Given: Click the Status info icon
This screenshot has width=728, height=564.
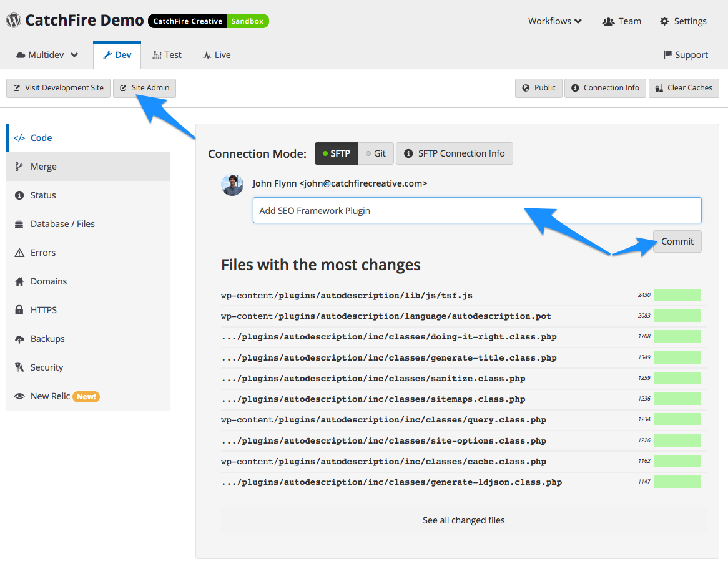Looking at the screenshot, I should pyautogui.click(x=19, y=195).
